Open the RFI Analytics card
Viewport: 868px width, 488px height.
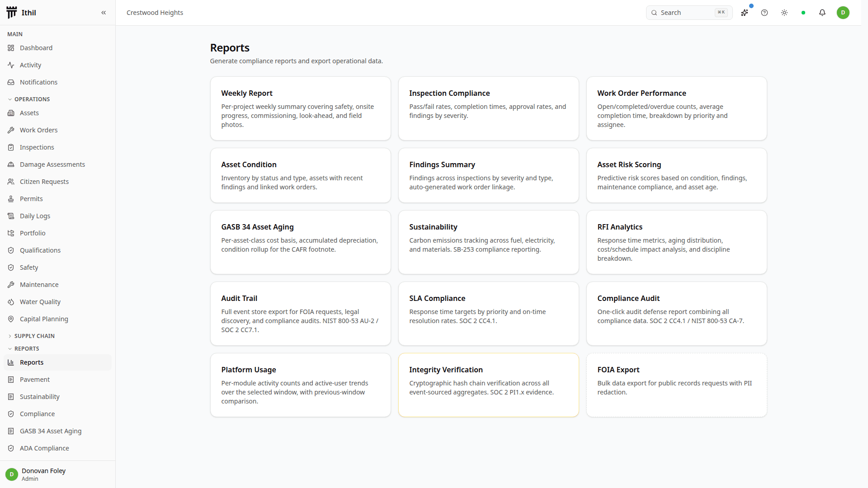coord(677,242)
